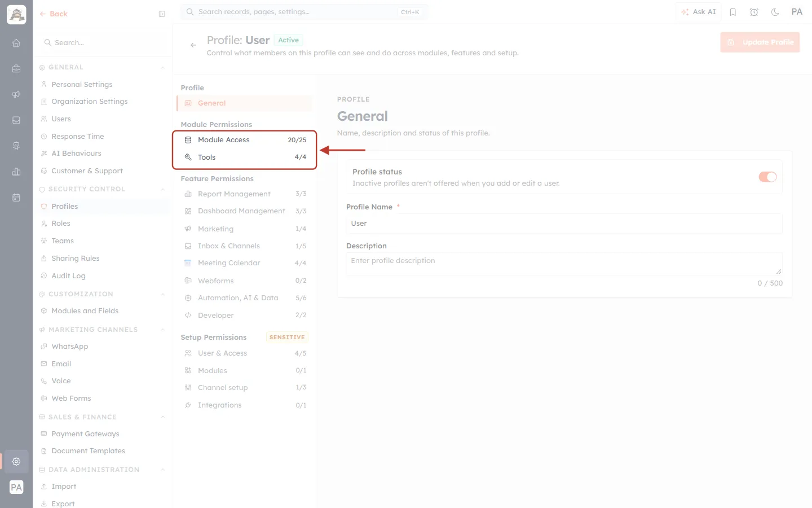812x508 pixels.
Task: Open Sharing Rules settings
Action: click(76, 259)
